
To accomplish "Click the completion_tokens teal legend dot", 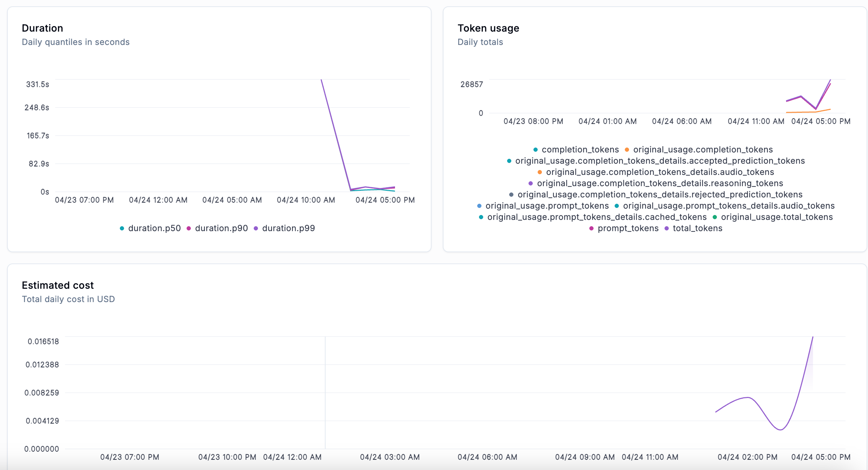I will pyautogui.click(x=536, y=149).
